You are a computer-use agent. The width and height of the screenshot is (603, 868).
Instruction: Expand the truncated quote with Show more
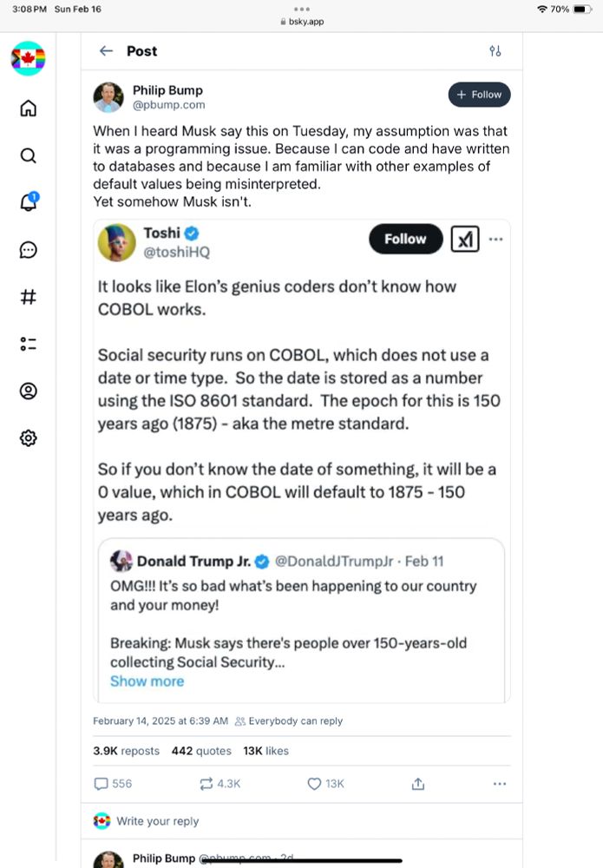click(x=147, y=681)
